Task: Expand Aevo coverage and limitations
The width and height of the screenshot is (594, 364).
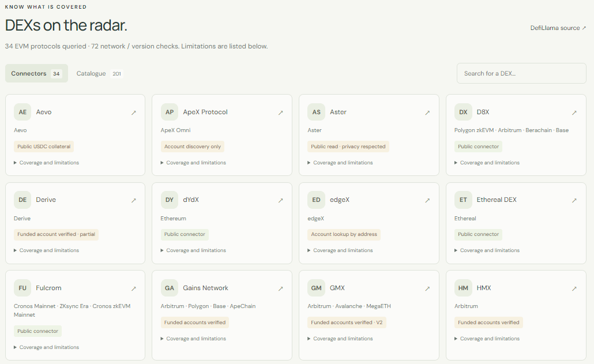Action: tap(47, 163)
